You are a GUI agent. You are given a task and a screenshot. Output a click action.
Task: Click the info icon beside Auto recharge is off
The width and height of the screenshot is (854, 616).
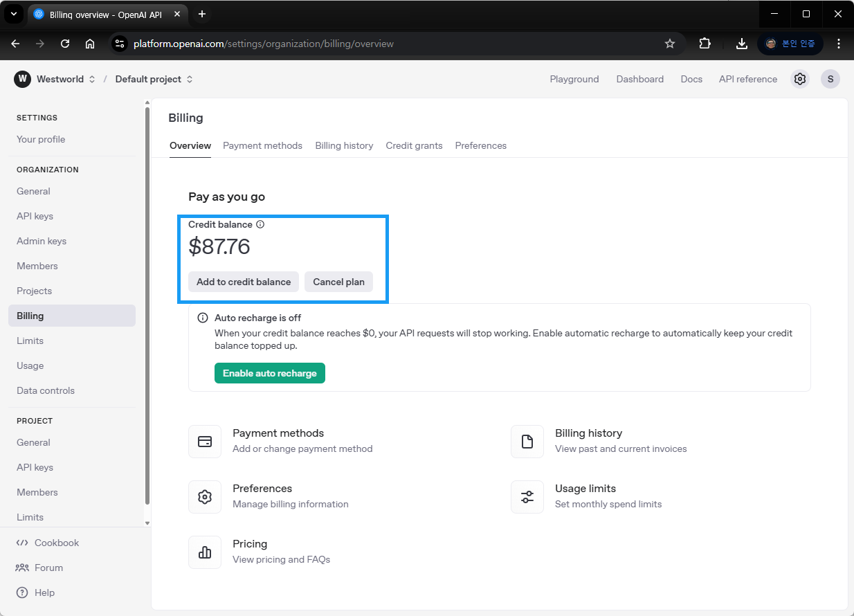pyautogui.click(x=203, y=318)
